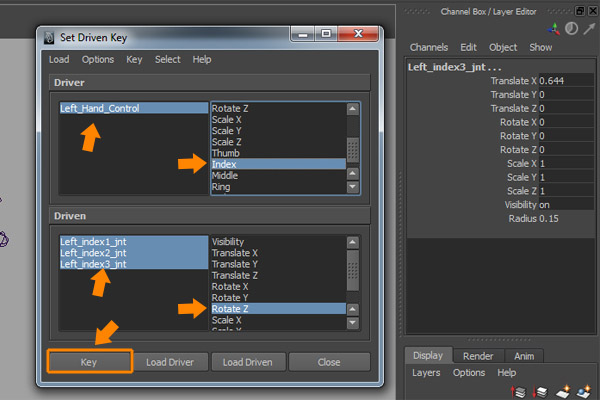Viewport: 600px width, 400px height.
Task: Click the Load Driven button
Action: [248, 362]
